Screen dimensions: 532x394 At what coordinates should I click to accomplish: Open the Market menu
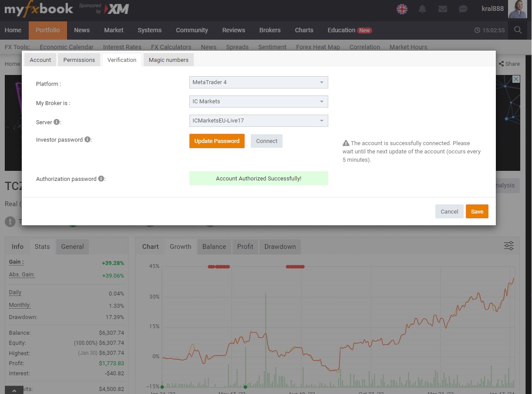tap(114, 30)
